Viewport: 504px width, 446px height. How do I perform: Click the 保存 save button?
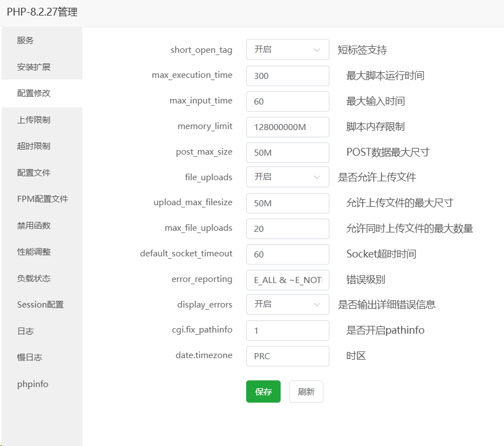[263, 392]
